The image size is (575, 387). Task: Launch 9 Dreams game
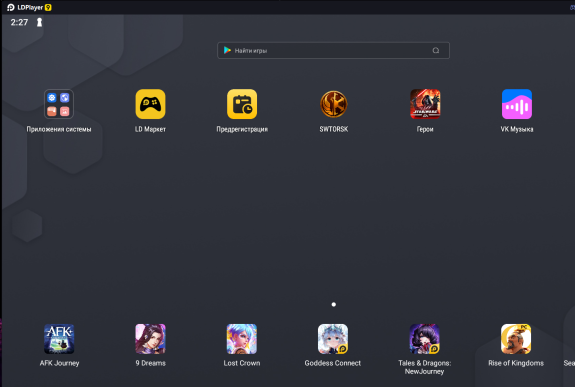pos(150,339)
